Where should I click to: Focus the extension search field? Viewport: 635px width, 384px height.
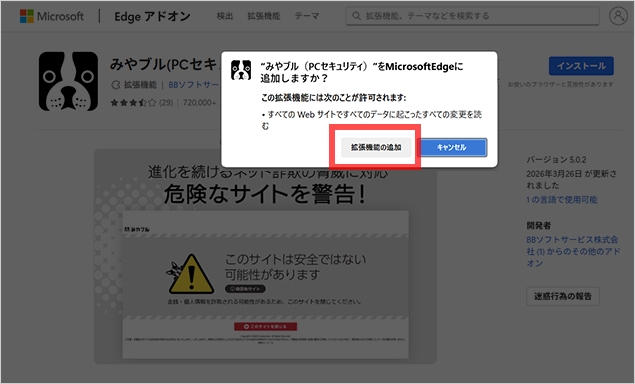tap(472, 16)
